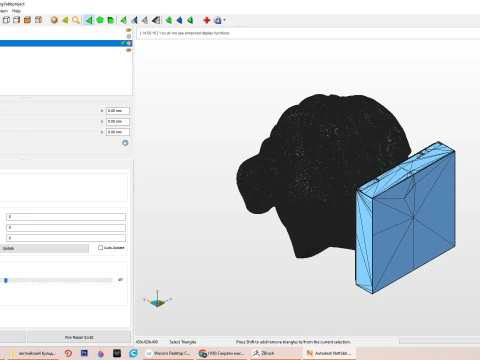Viewport: 480px width, 360px height.
Task: Click Autodesk Netfabb taskbar button
Action: pyautogui.click(x=329, y=353)
